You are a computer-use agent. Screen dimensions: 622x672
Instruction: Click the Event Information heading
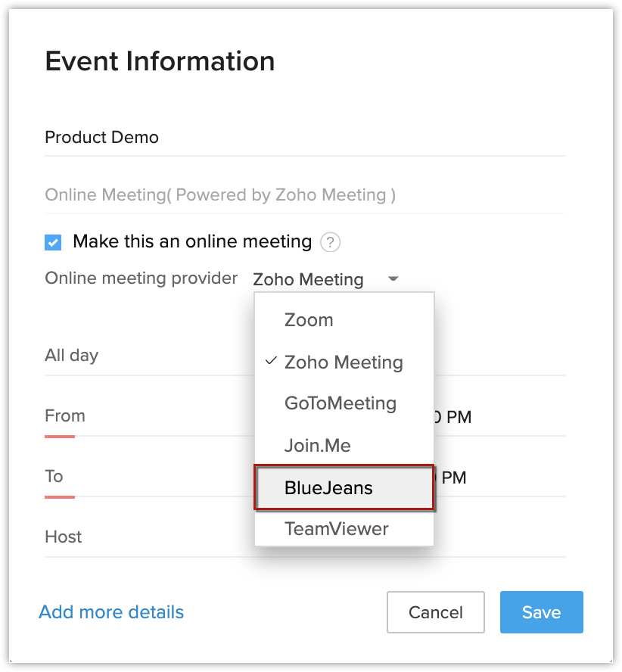(x=160, y=61)
